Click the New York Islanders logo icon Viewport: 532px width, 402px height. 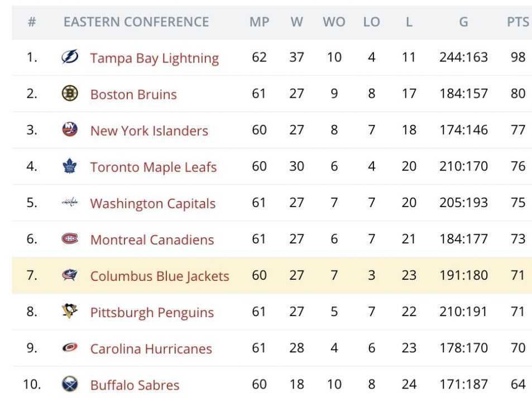click(x=70, y=130)
